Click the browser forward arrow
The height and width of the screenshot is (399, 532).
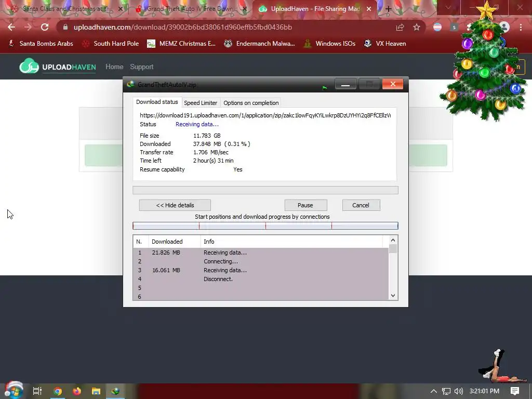tap(28, 27)
